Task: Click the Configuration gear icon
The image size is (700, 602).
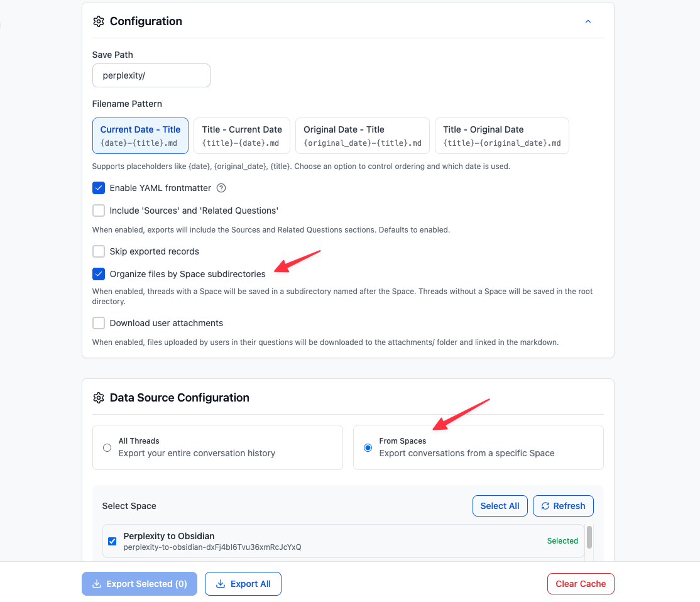Action: (x=99, y=21)
